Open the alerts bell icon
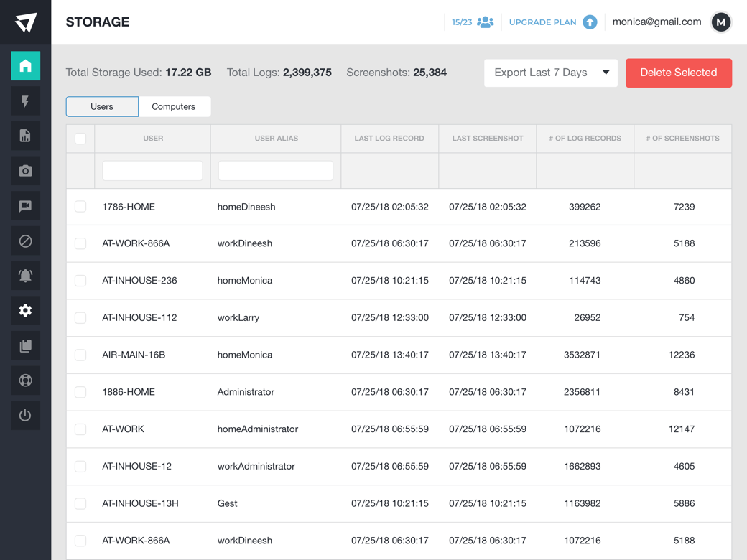Screen dimensions: 747x560 tap(25, 275)
